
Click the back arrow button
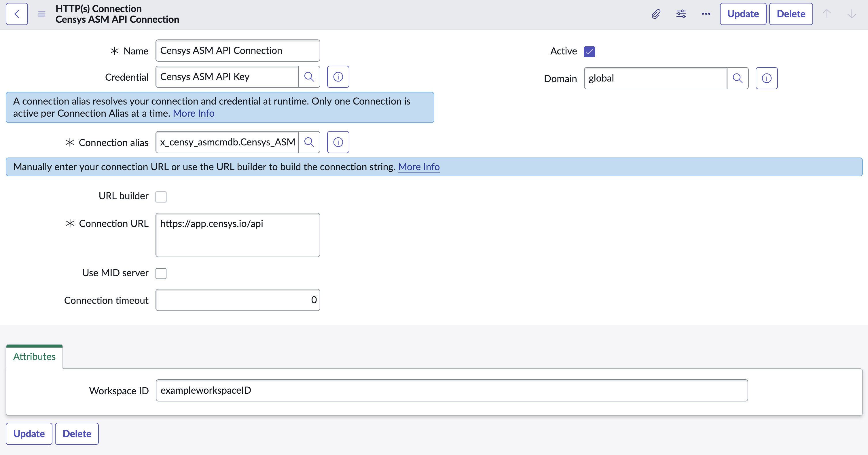point(16,14)
